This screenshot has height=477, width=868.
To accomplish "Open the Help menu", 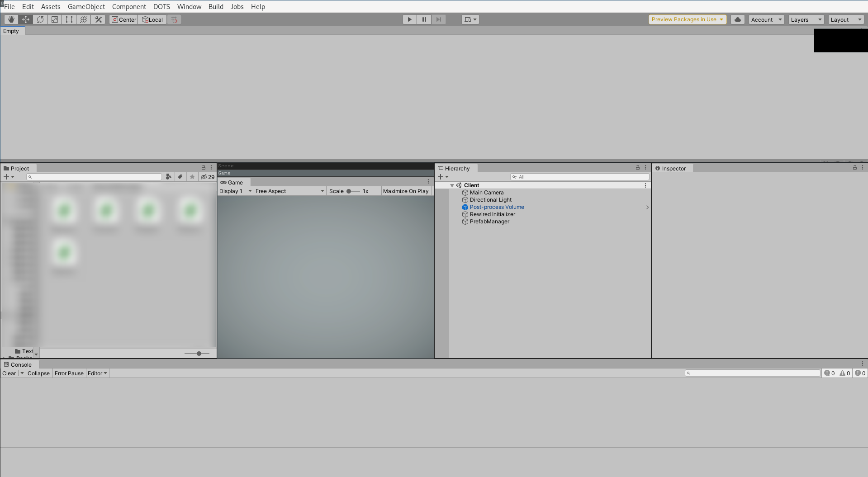I will point(258,7).
